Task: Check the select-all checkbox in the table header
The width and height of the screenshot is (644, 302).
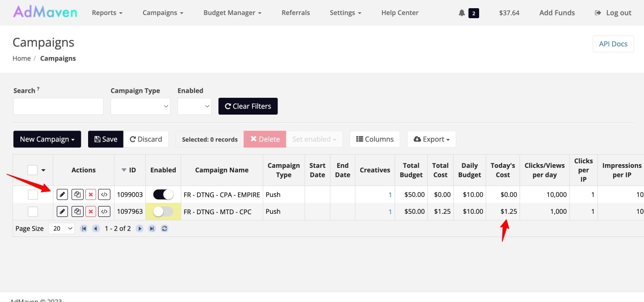Action: click(x=32, y=169)
